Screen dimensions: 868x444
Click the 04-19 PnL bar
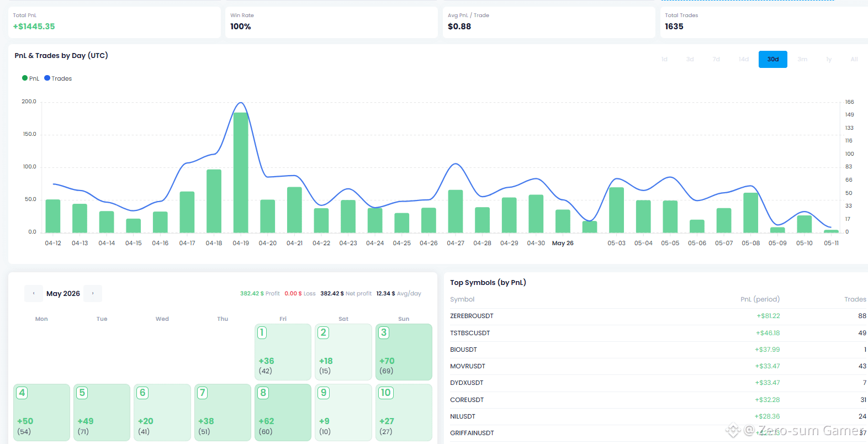click(x=241, y=172)
